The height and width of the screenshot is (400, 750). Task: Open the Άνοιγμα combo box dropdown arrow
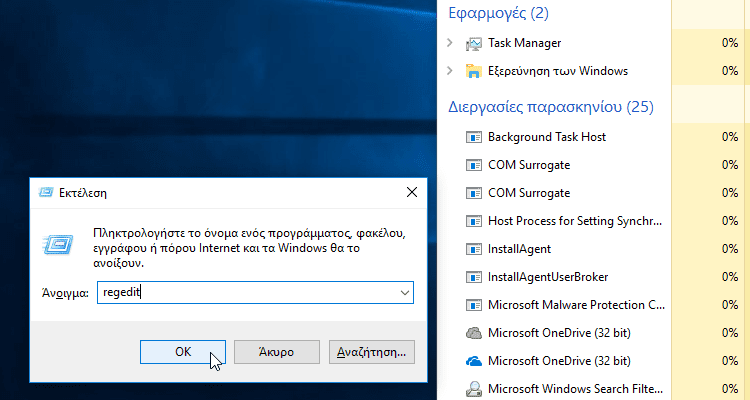[404, 292]
